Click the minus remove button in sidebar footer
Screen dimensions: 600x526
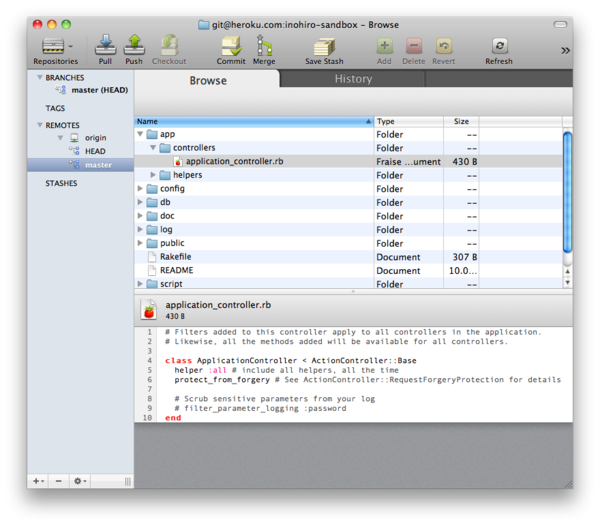(x=59, y=481)
